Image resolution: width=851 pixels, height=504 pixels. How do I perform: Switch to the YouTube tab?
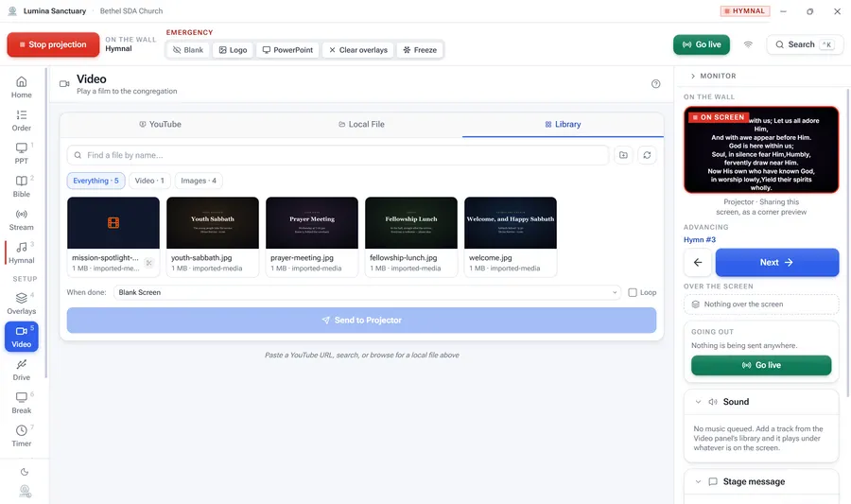point(160,124)
